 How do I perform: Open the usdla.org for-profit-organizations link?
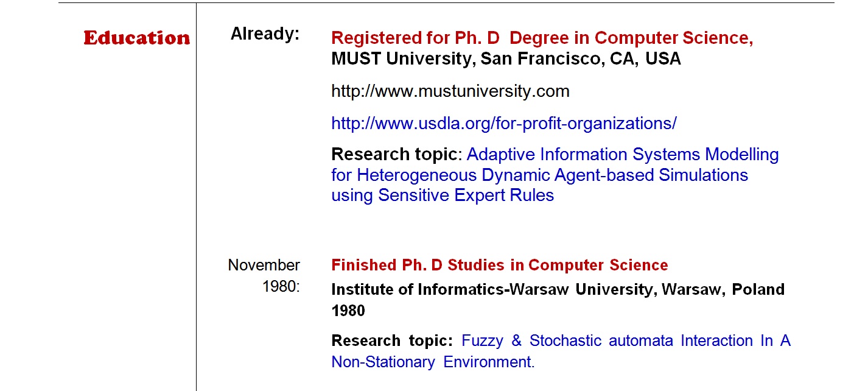pyautogui.click(x=503, y=124)
